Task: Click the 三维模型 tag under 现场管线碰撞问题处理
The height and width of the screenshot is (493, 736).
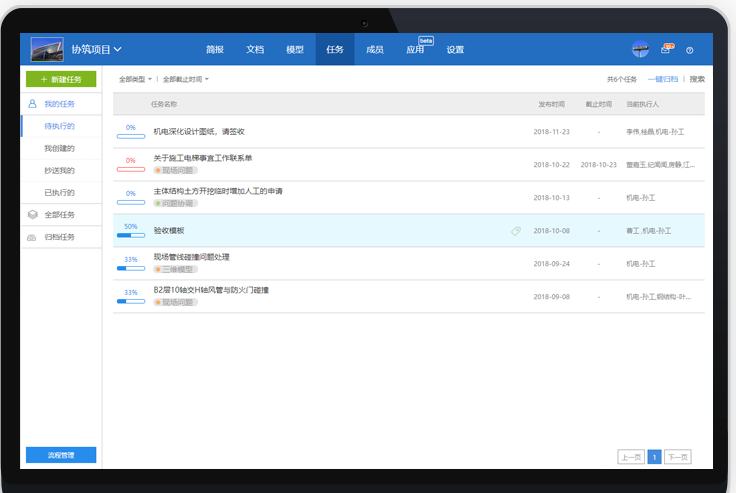Action: coord(175,269)
